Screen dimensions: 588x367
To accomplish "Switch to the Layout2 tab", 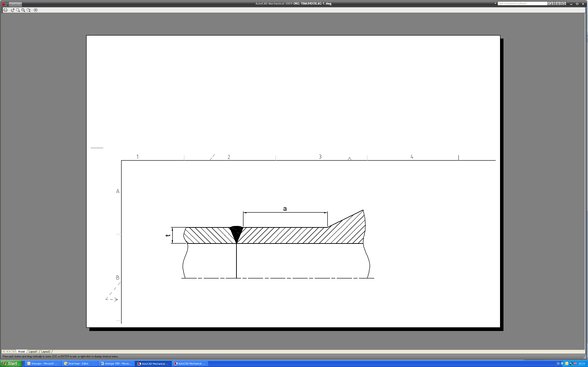I will tap(46, 351).
